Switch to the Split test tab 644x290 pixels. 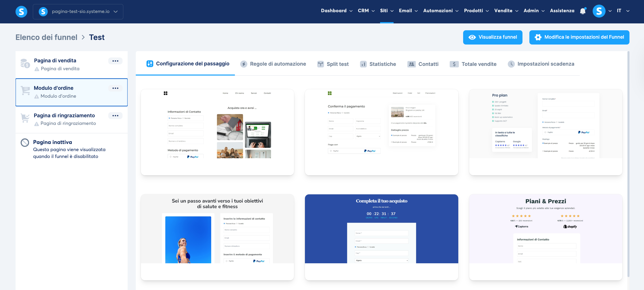click(333, 64)
